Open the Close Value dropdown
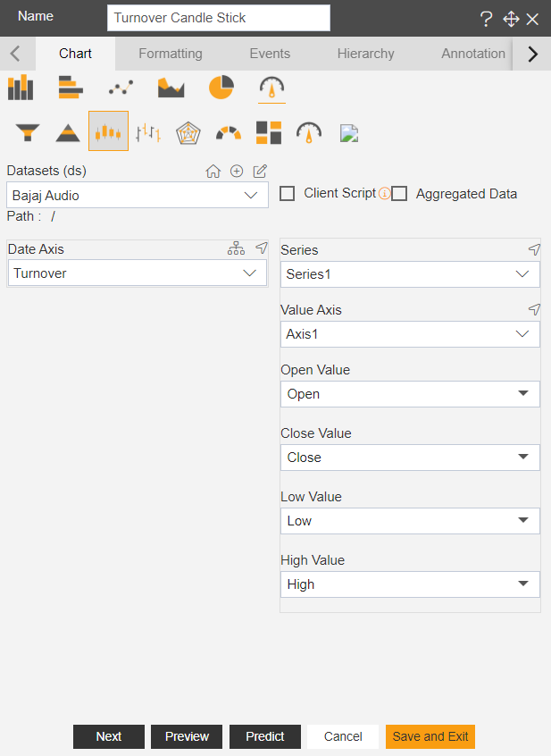The height and width of the screenshot is (756, 551). click(x=410, y=458)
